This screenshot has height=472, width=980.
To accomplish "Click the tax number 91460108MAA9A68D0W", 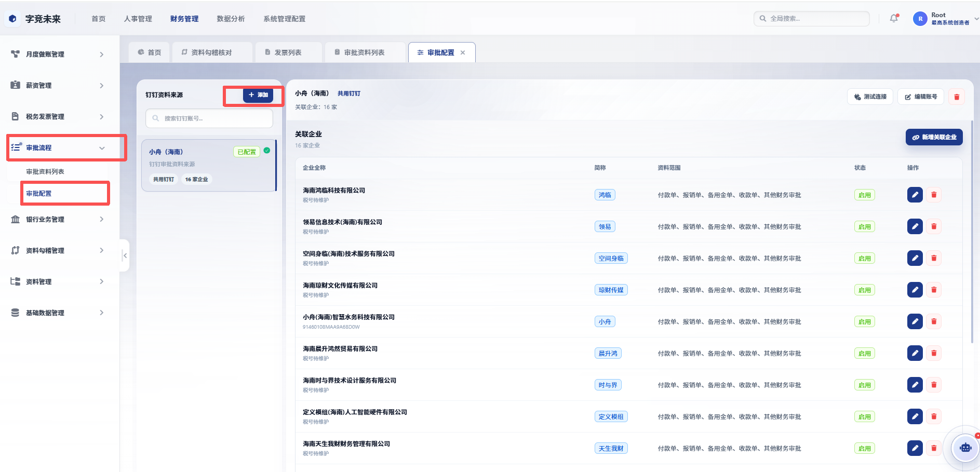I will [x=331, y=327].
